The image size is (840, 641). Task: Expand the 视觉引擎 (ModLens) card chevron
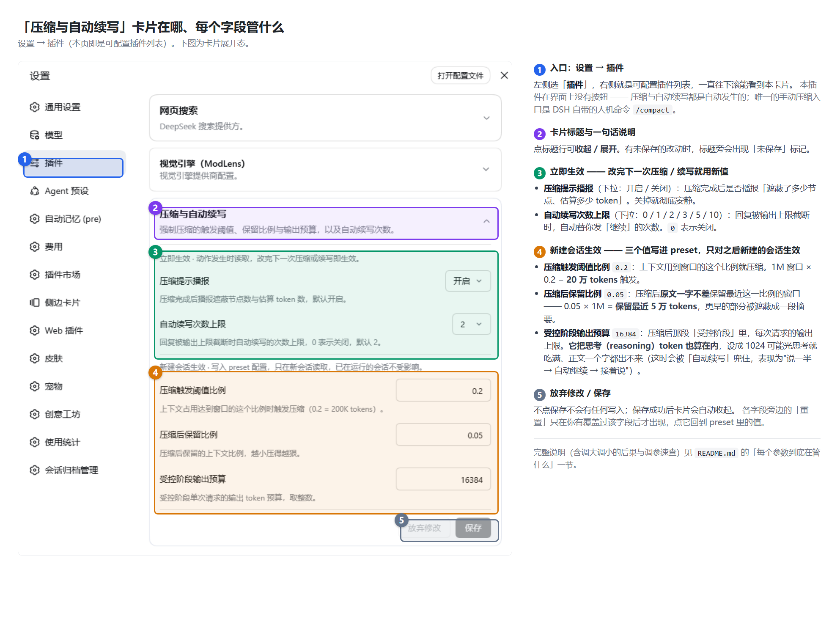486,169
